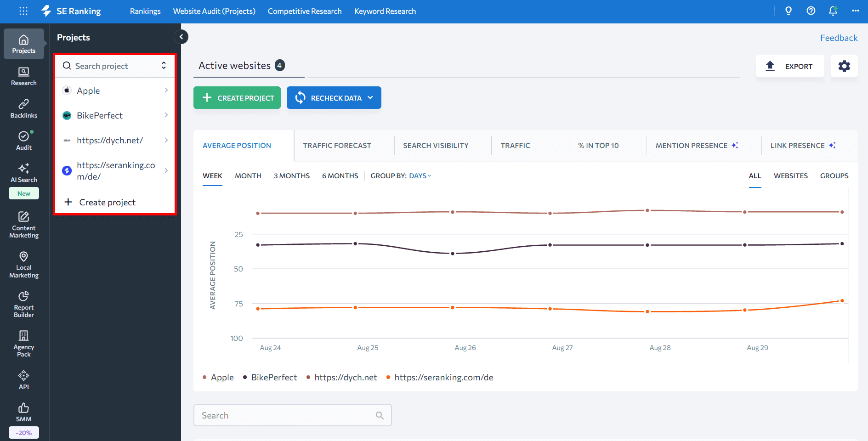Open the Feedback link
The height and width of the screenshot is (441, 868).
839,38
